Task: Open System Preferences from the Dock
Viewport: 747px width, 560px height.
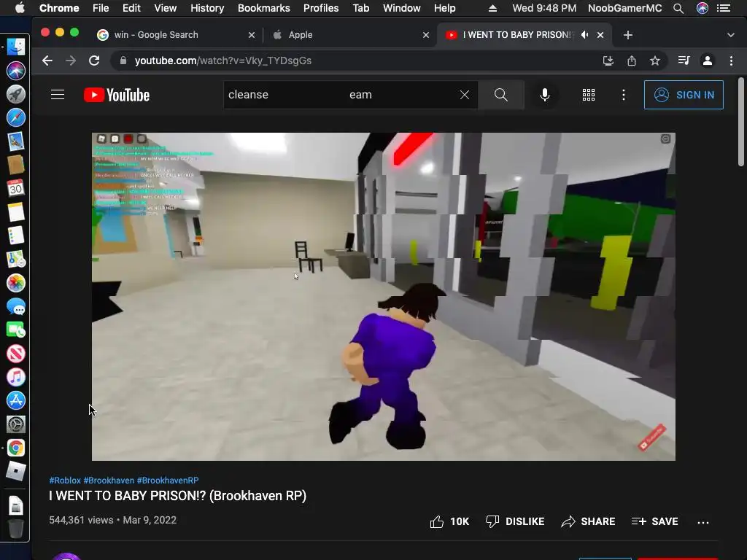Action: (x=16, y=424)
